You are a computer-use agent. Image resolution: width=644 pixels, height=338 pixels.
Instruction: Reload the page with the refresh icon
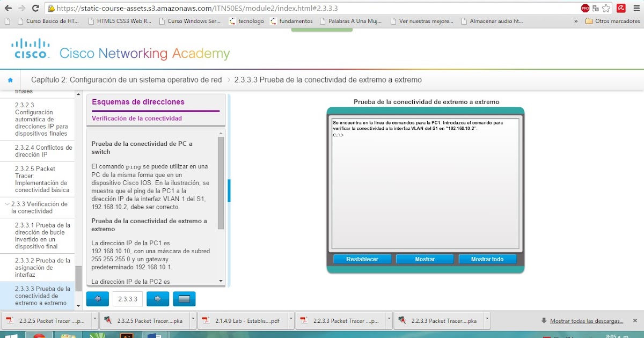pos(35,9)
